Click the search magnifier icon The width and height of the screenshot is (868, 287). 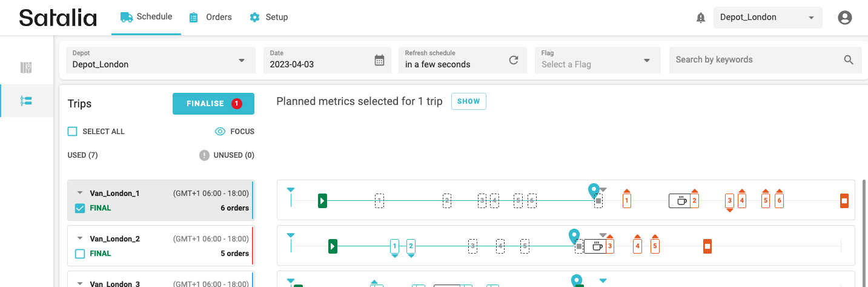849,59
